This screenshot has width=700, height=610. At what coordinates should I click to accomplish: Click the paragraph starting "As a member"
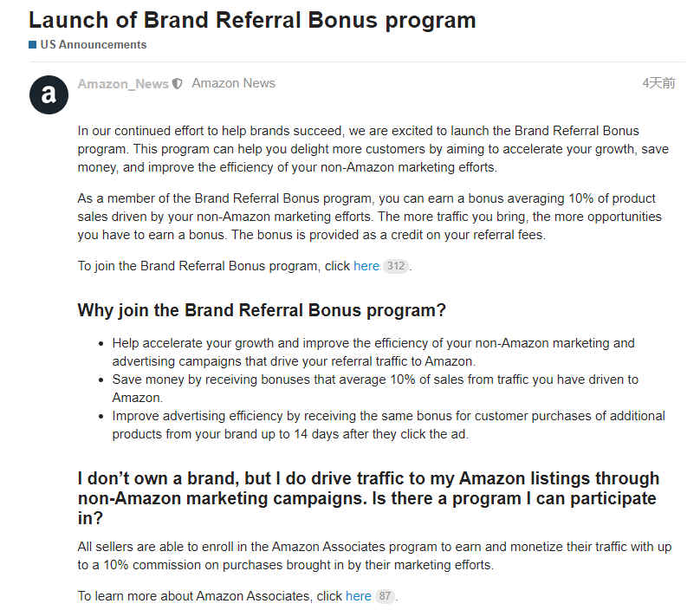click(x=369, y=216)
